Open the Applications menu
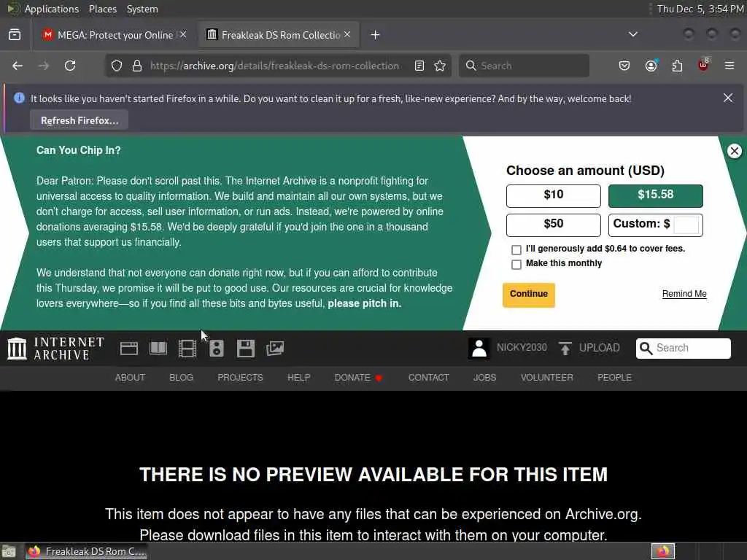The width and height of the screenshot is (747, 560). point(52,9)
